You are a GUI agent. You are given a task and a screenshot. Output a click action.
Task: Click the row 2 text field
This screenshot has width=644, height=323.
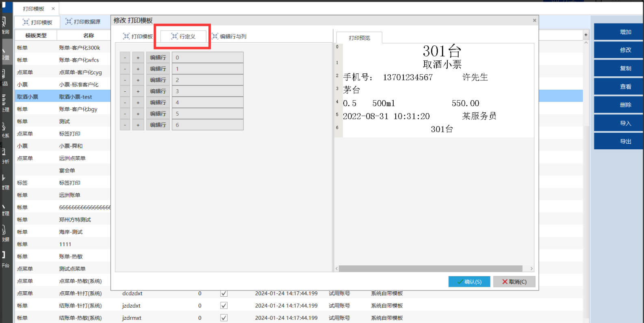pyautogui.click(x=207, y=80)
